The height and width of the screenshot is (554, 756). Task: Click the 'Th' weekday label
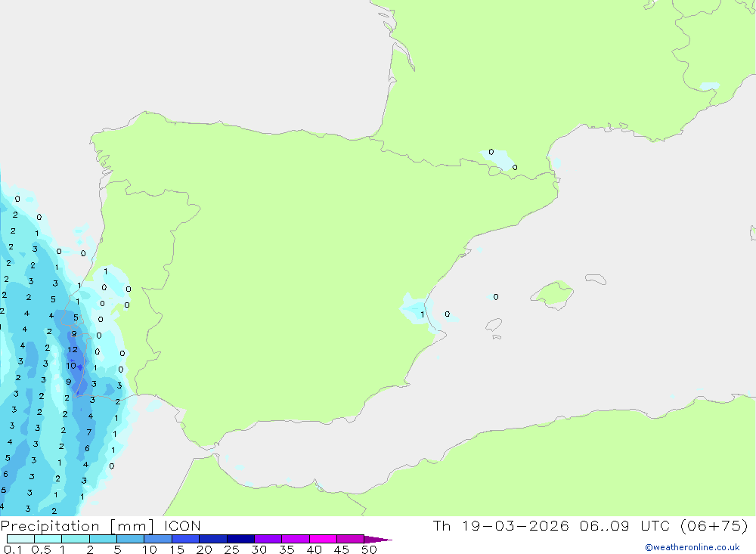pos(442,525)
